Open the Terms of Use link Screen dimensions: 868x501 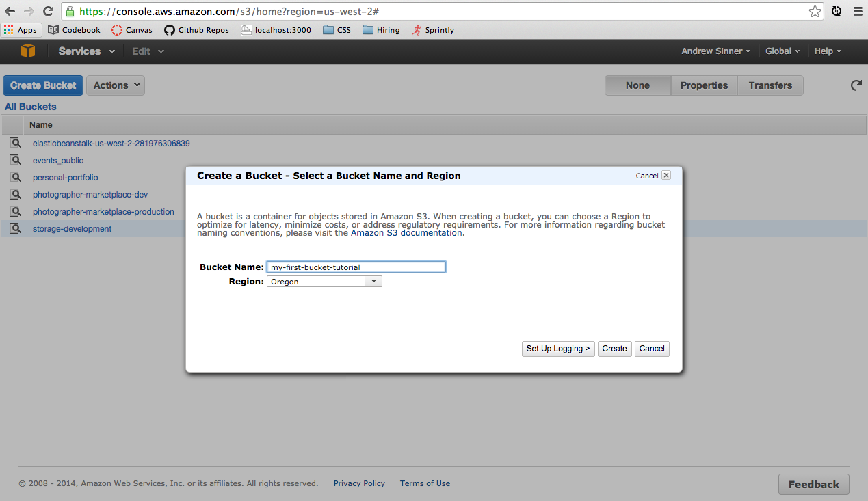coord(425,483)
